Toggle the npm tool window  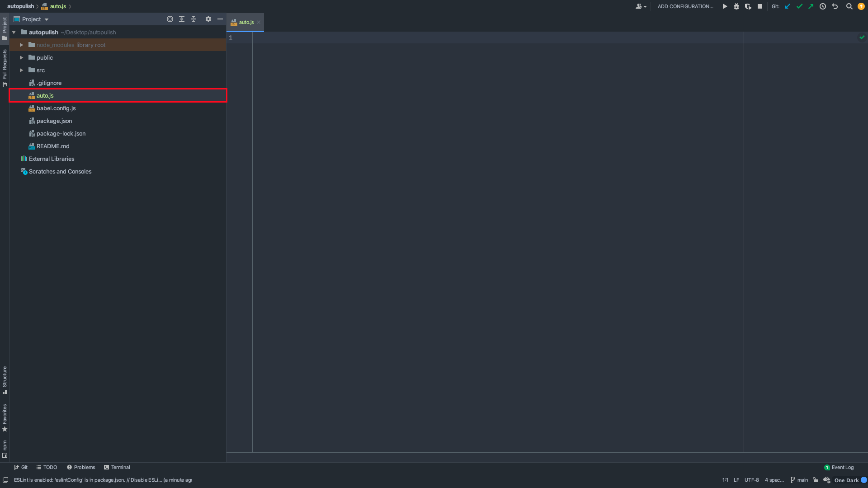coord(5,449)
